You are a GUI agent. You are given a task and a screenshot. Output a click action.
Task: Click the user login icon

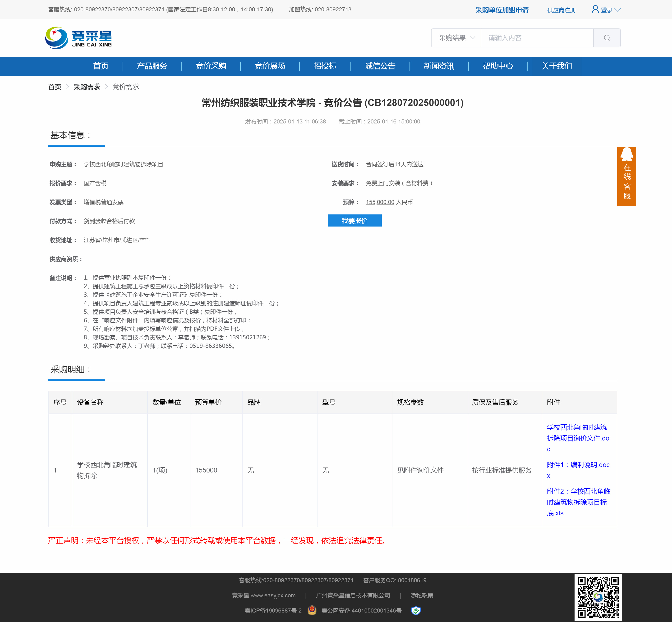click(595, 9)
